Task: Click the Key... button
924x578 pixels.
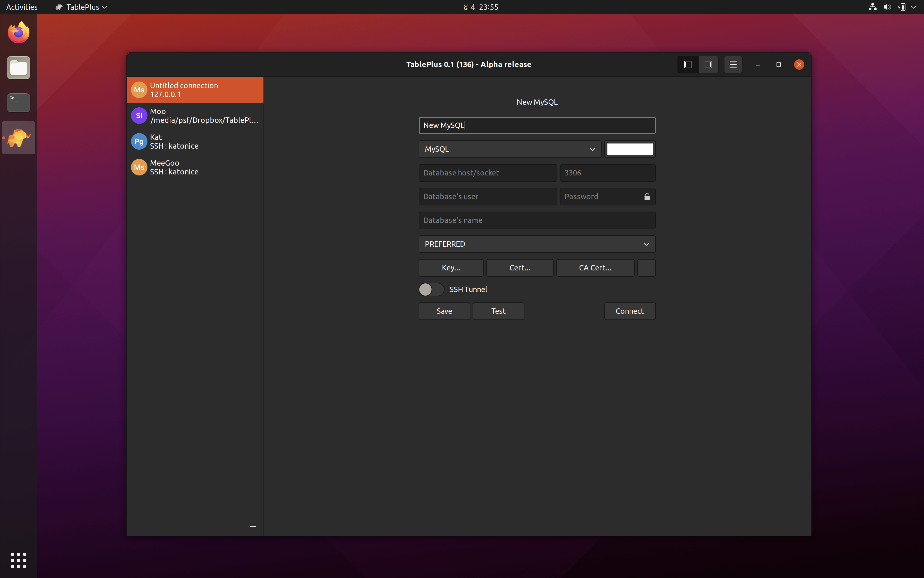Action: [451, 268]
